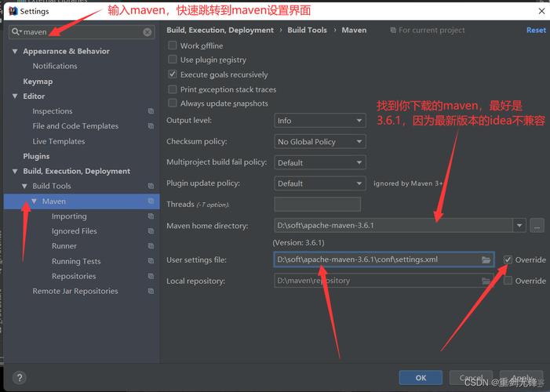This screenshot has height=392, width=550.
Task: Click the IntelliJ Settings window icon
Action: click(x=13, y=11)
